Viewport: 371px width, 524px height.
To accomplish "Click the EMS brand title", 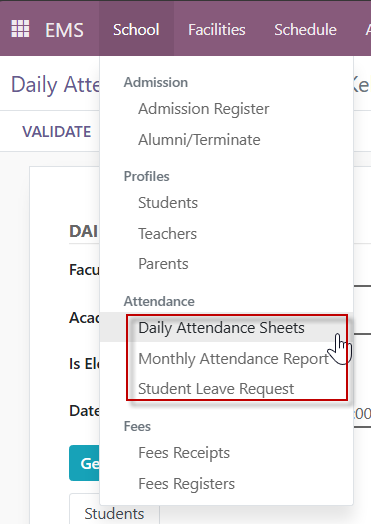I will coord(64,30).
